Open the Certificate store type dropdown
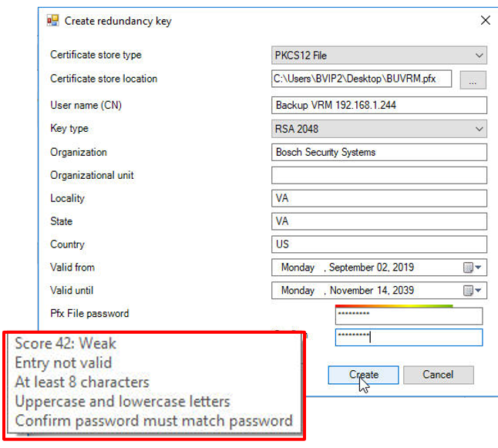Image resolution: width=498 pixels, height=448 pixels. tap(379, 56)
